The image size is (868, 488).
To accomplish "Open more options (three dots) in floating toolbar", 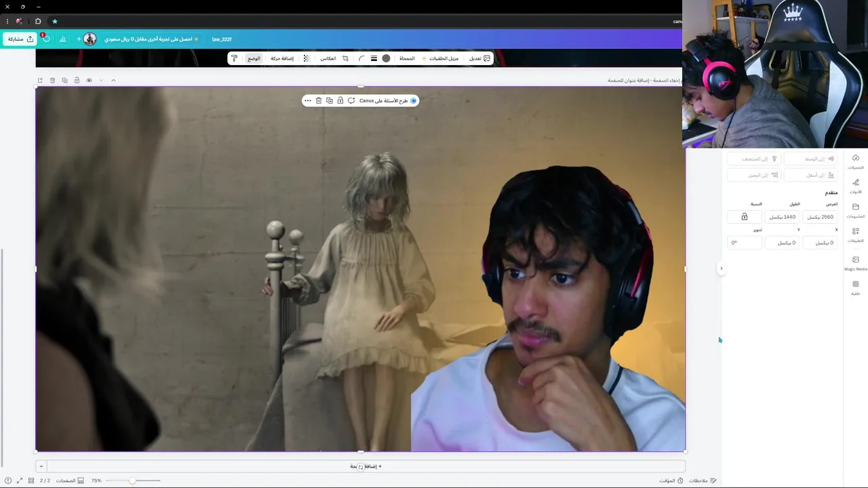I will pyautogui.click(x=308, y=100).
